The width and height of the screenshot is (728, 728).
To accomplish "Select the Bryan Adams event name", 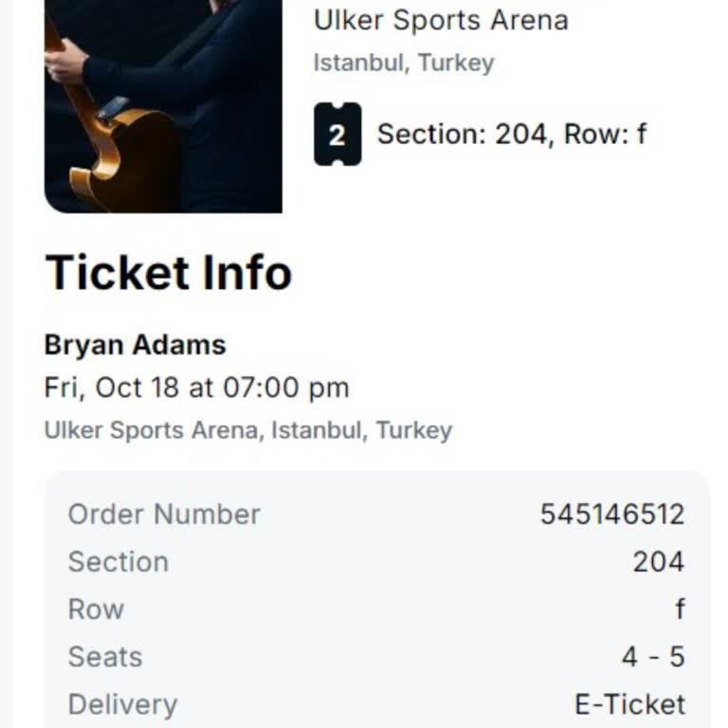I will click(135, 344).
